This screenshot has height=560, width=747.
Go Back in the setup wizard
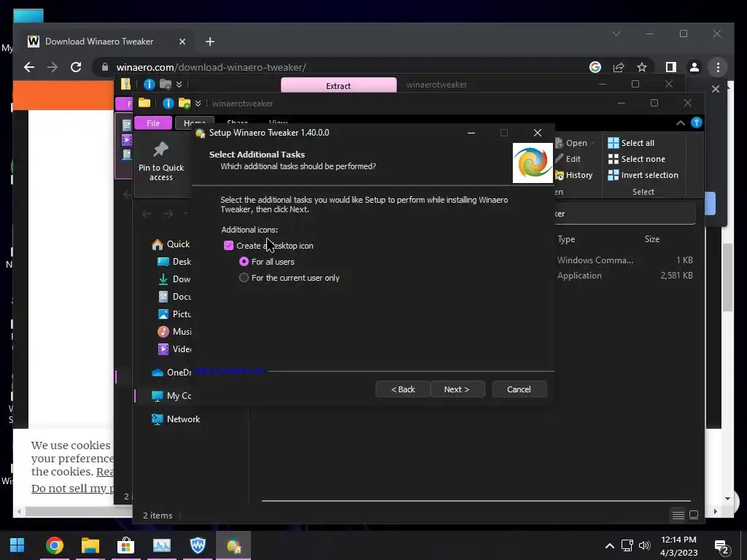(x=403, y=389)
